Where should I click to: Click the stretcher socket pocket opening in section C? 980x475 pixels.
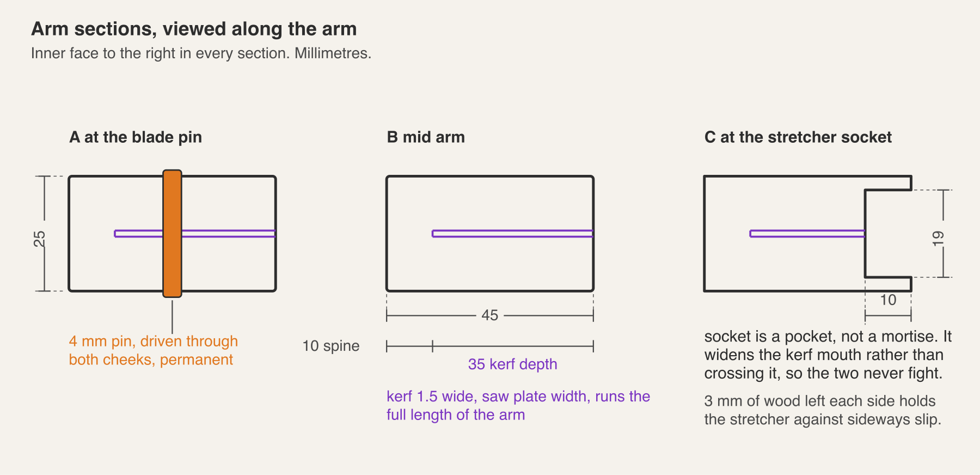(x=888, y=234)
